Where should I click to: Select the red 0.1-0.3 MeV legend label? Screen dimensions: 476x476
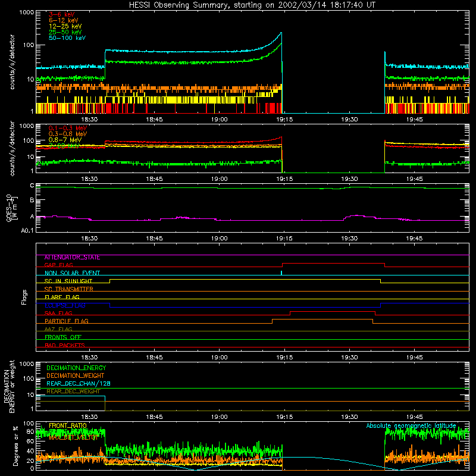68,128
